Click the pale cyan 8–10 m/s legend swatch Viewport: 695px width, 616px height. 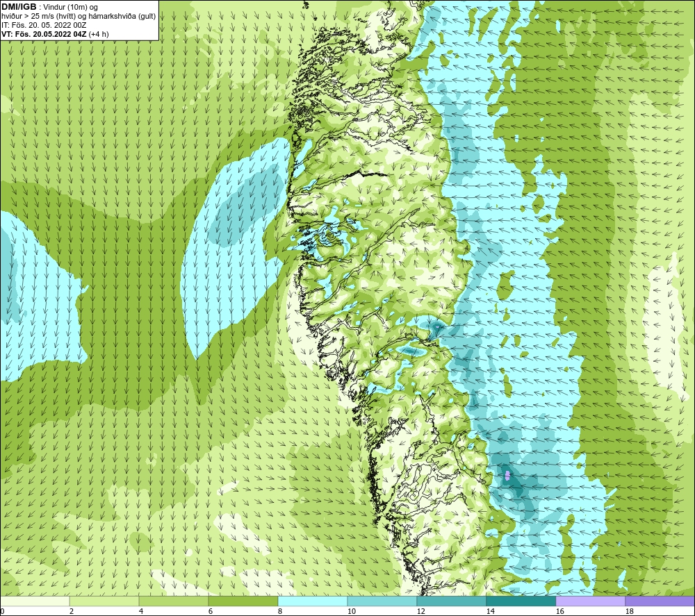(313, 601)
